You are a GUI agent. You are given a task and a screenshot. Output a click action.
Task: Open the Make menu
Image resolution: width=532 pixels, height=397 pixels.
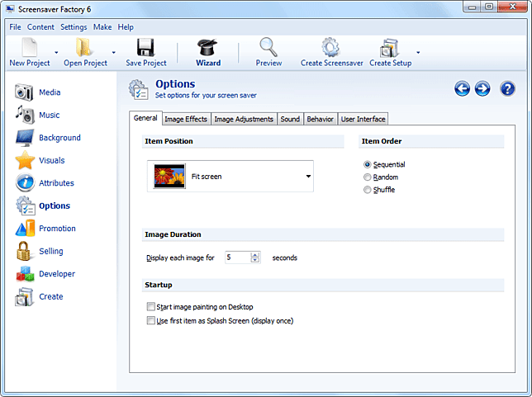coord(102,27)
